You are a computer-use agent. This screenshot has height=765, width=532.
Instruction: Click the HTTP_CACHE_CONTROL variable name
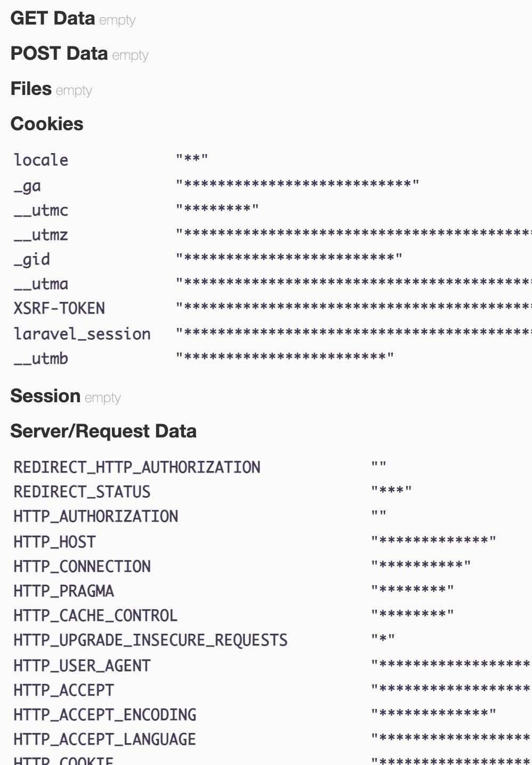pos(95,616)
